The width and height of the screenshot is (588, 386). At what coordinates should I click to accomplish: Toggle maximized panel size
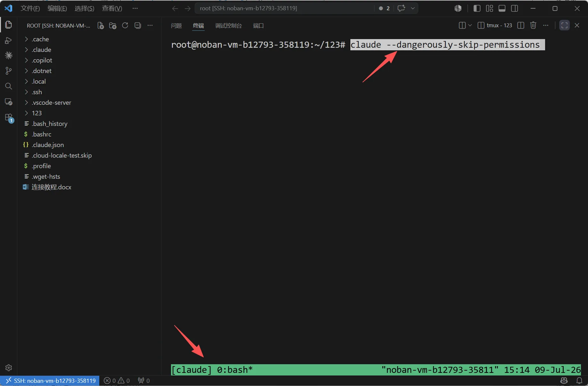pos(564,25)
